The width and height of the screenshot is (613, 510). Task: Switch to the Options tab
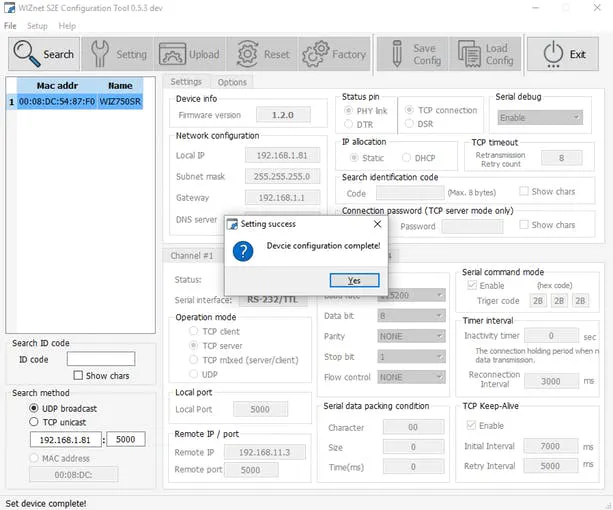click(x=232, y=82)
